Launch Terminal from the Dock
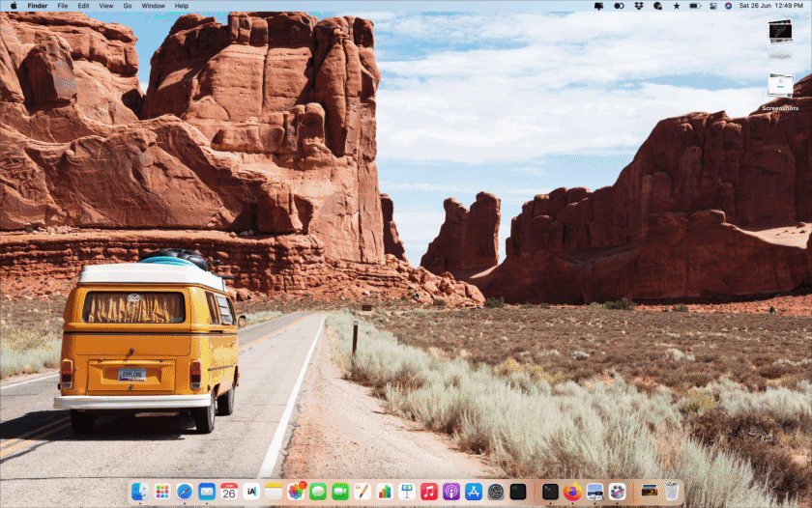Viewport: 812px width, 508px height. click(550, 492)
